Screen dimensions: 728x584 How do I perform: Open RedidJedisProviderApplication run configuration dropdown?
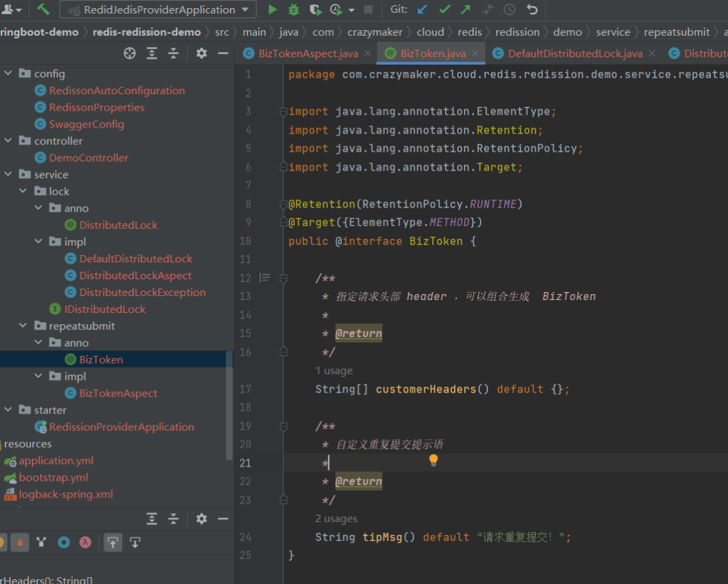click(158, 9)
